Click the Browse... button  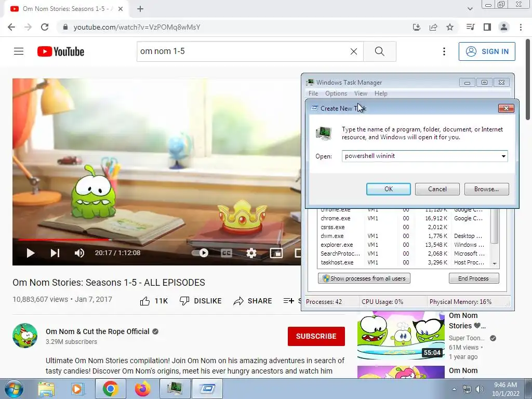486,189
